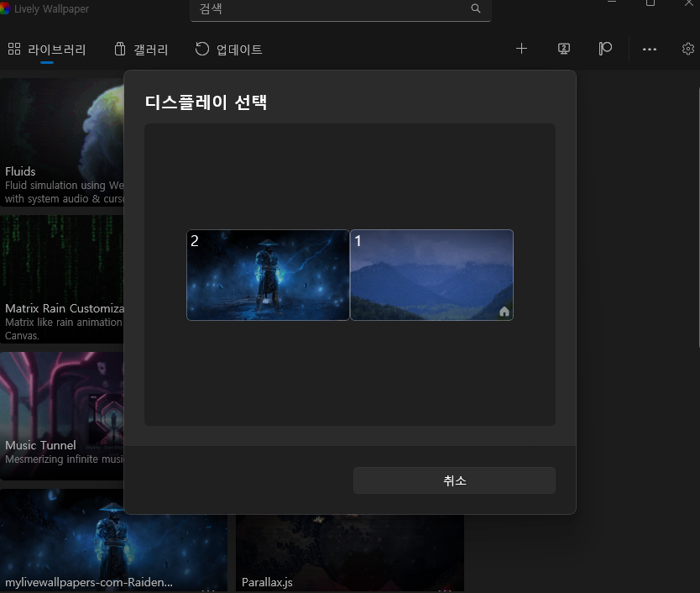Select the 라이브러리 tab
This screenshot has height=593, width=700.
point(49,49)
